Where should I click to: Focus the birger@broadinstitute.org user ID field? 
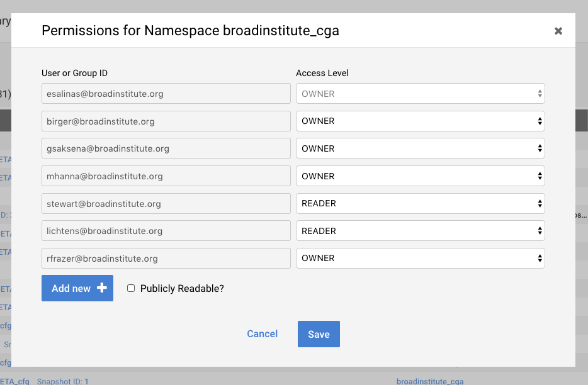point(166,121)
